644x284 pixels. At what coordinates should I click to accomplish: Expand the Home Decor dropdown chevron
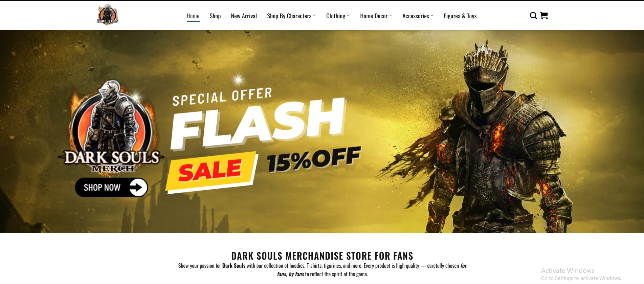391,16
